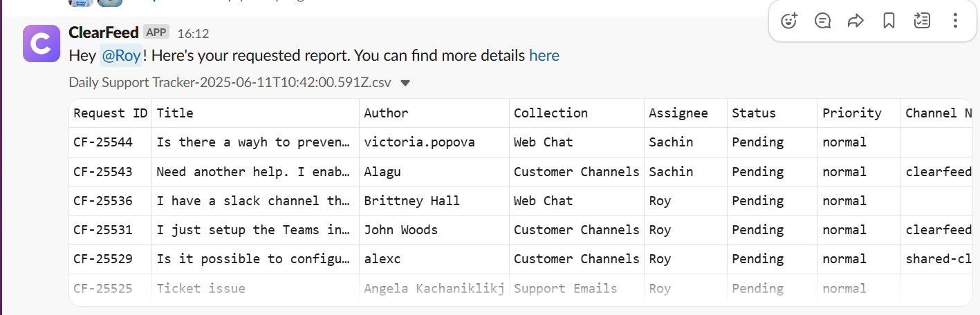Click the purple ClearFeed app avatar
980x315 pixels.
click(x=41, y=44)
